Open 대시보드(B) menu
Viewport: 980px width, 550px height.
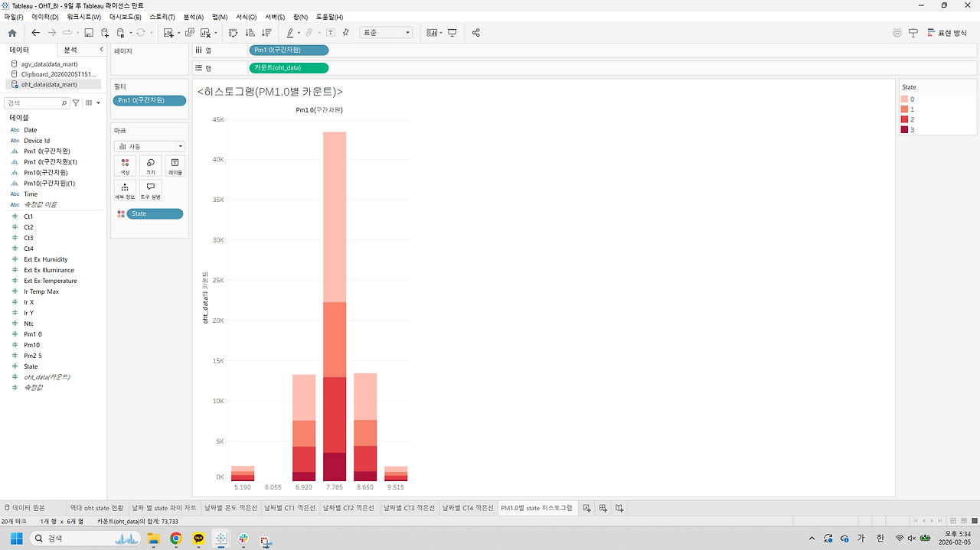click(x=125, y=17)
